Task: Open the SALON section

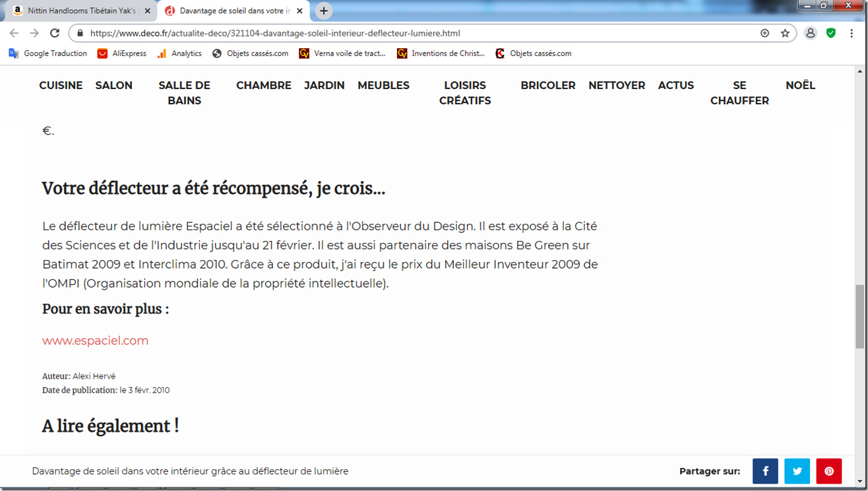Action: coord(114,85)
